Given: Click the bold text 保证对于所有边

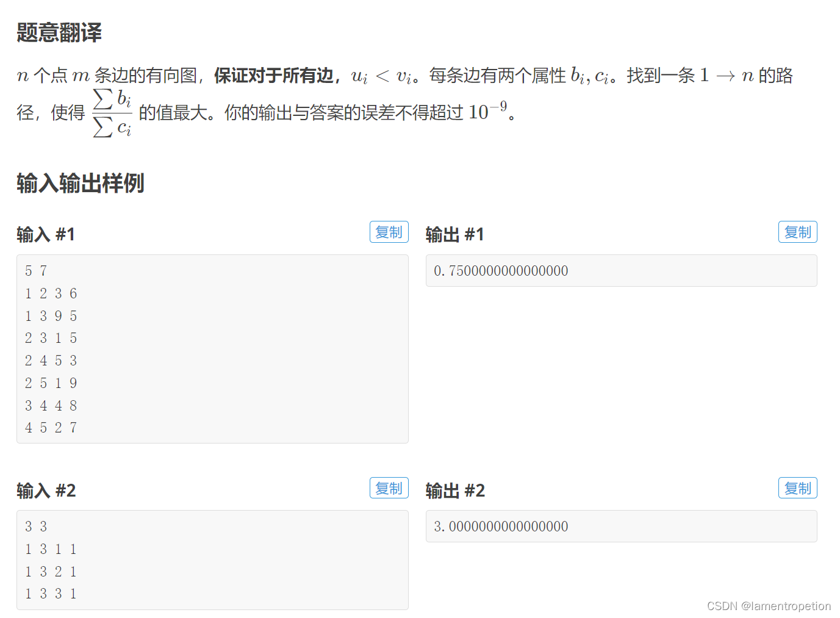Looking at the screenshot, I should click(273, 76).
